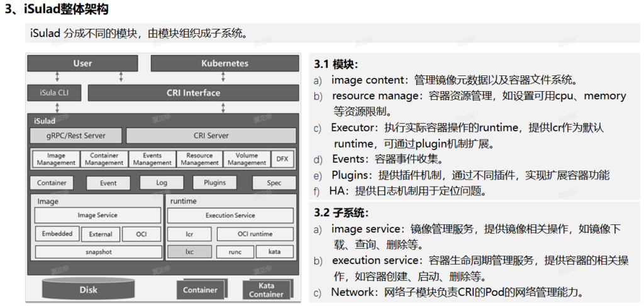Screen dimensions: 644x306
Task: Click the snapshot box under Image
Action: pyautogui.click(x=97, y=252)
